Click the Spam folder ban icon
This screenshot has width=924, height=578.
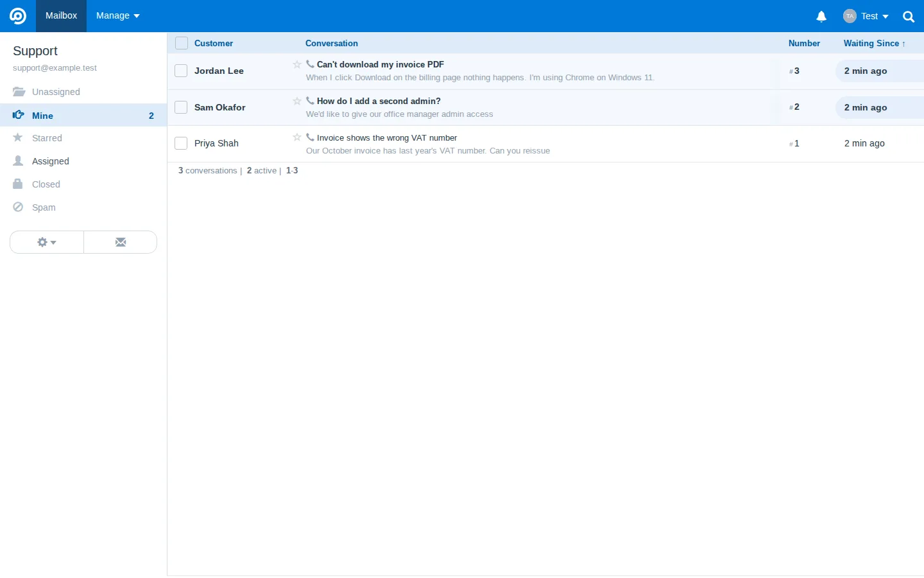pos(18,207)
